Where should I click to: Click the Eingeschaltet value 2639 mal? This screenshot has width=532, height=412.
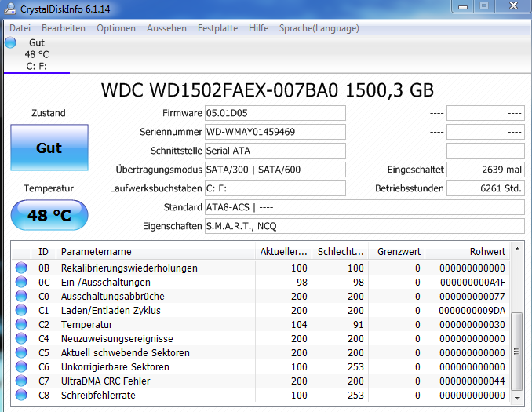click(486, 170)
